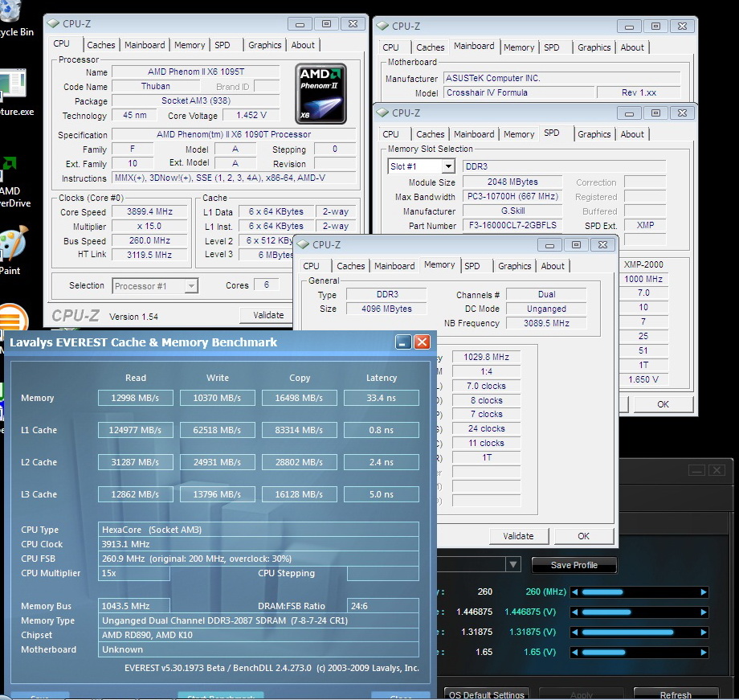The height and width of the screenshot is (700, 739).
Task: Open Caches tab in the Processor CPU-Z window
Action: pyautogui.click(x=101, y=45)
